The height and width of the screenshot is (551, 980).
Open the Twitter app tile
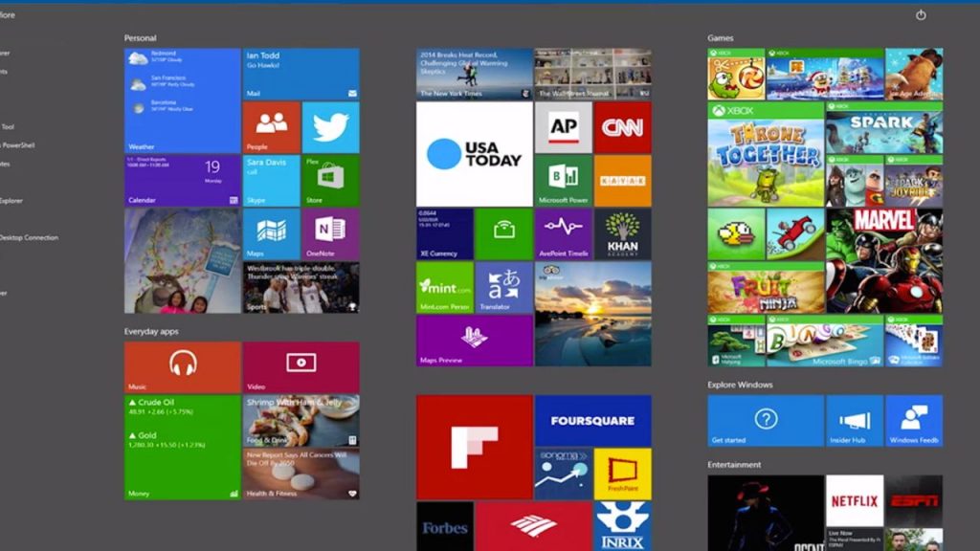[330, 127]
